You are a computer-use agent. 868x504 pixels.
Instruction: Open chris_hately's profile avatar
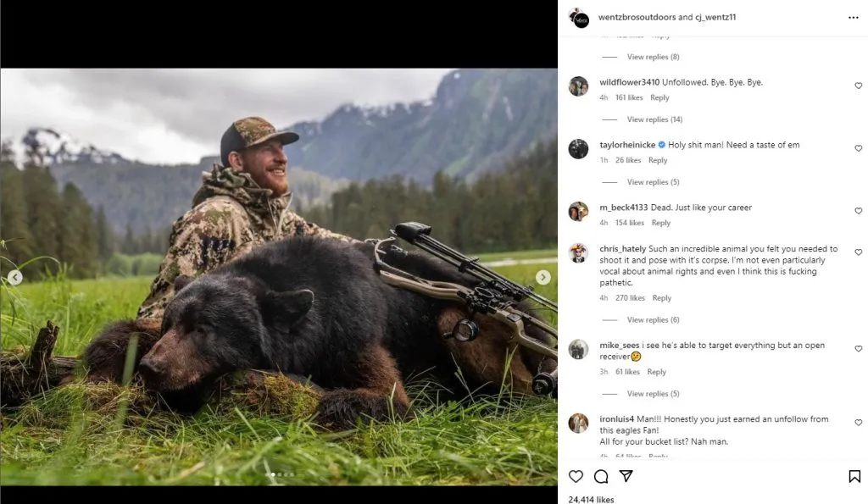tap(578, 252)
